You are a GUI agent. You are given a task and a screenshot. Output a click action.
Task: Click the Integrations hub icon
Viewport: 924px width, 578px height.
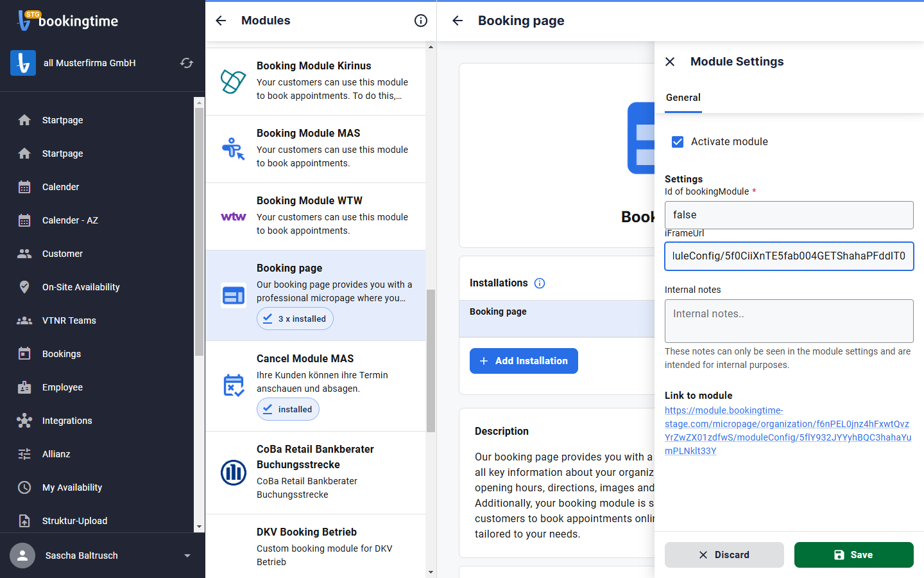(24, 421)
